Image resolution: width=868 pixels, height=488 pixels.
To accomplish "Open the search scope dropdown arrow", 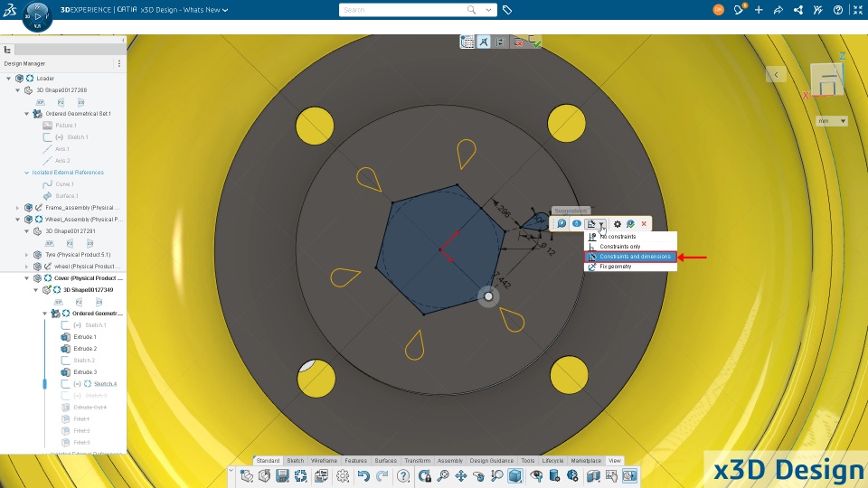I will tap(488, 9).
